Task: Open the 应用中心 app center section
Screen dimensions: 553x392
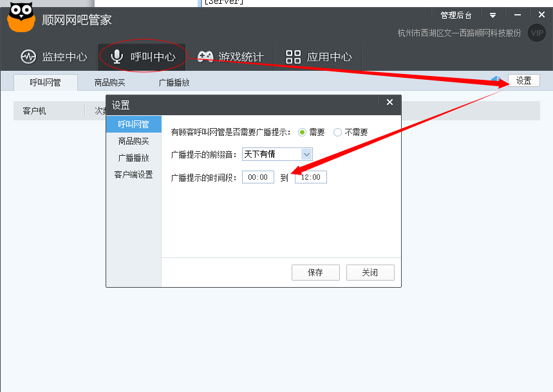Action: [x=319, y=57]
